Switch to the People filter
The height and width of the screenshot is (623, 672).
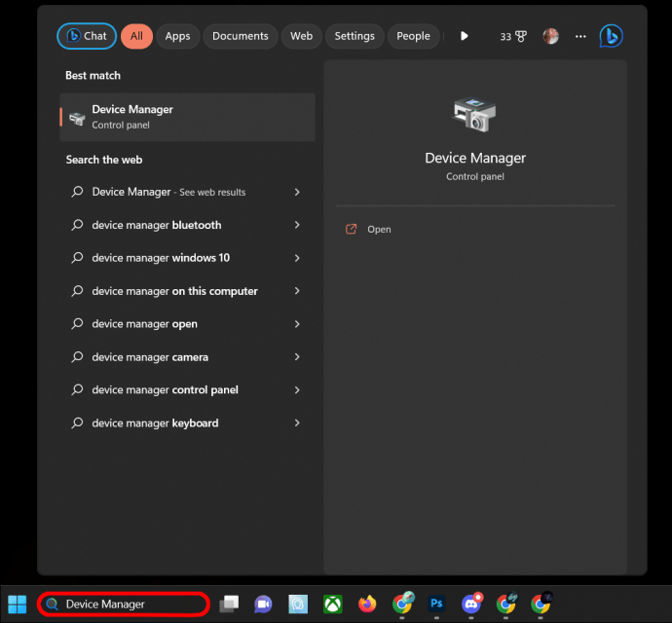click(413, 36)
